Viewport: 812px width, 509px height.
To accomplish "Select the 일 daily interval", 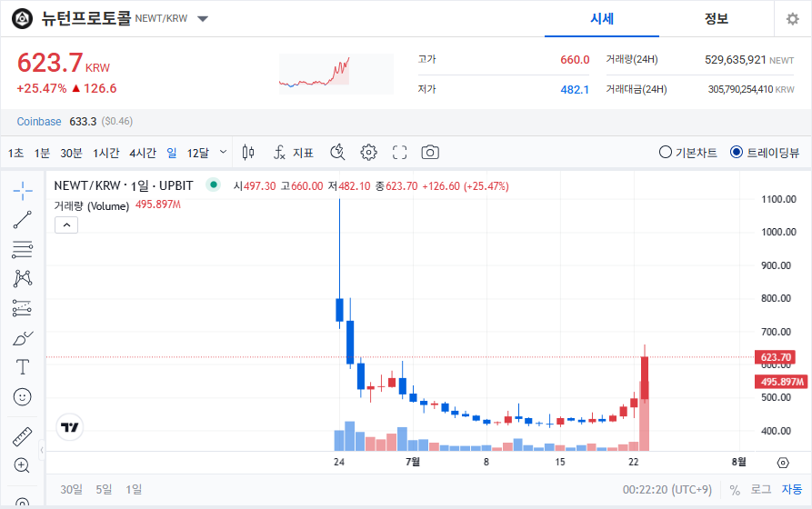I will coord(172,154).
